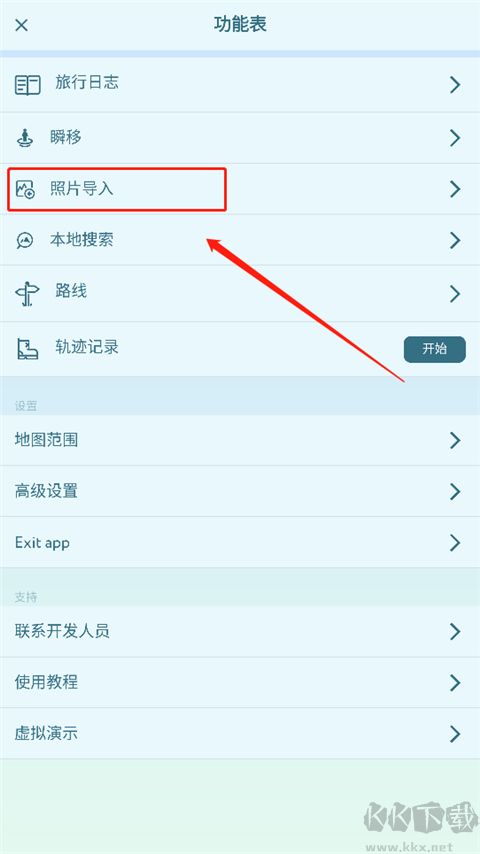
Task: Launch 虚拟演示 demo entry
Action: coord(240,734)
